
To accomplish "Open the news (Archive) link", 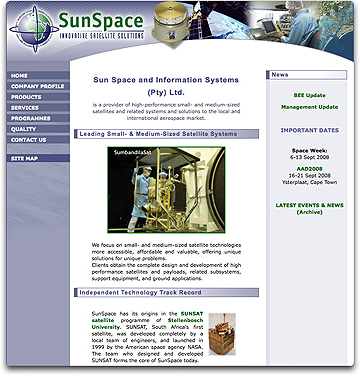I will pos(310,212).
